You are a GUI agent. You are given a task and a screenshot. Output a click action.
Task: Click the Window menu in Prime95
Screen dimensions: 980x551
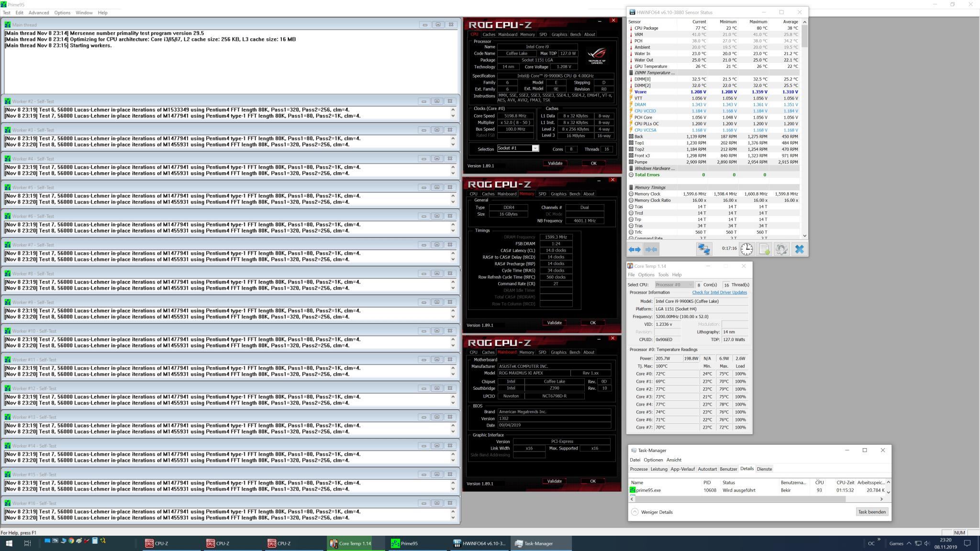click(x=84, y=12)
